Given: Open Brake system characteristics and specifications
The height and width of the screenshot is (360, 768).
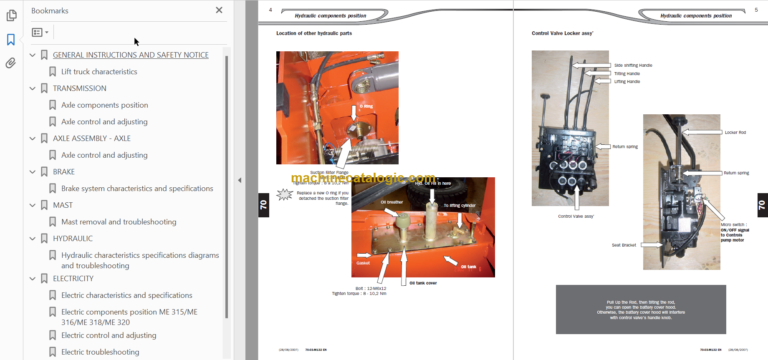Looking at the screenshot, I should click(137, 188).
